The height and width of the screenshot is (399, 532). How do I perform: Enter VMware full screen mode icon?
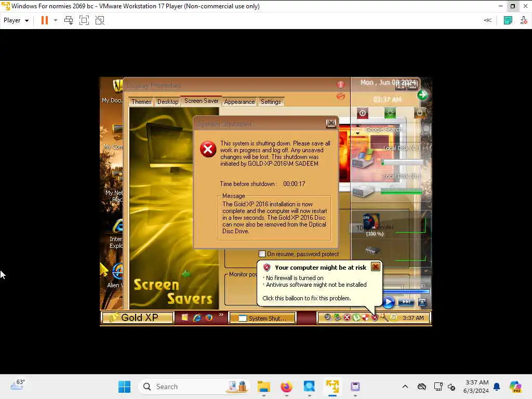pyautogui.click(x=84, y=20)
